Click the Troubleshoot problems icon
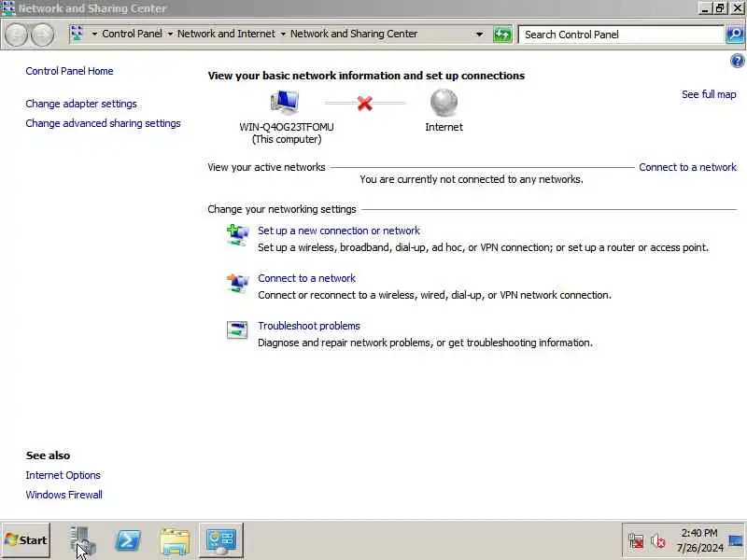Screen dimensions: 747x560 coord(237,329)
